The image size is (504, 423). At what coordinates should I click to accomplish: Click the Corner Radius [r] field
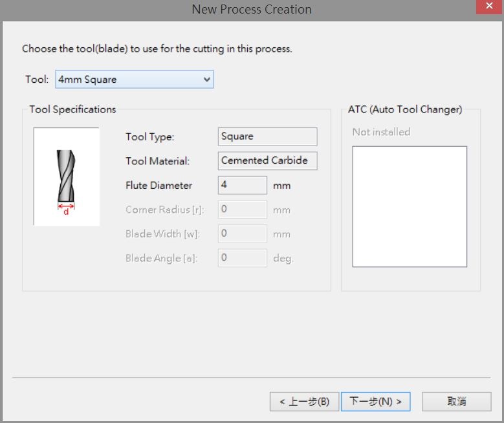243,210
